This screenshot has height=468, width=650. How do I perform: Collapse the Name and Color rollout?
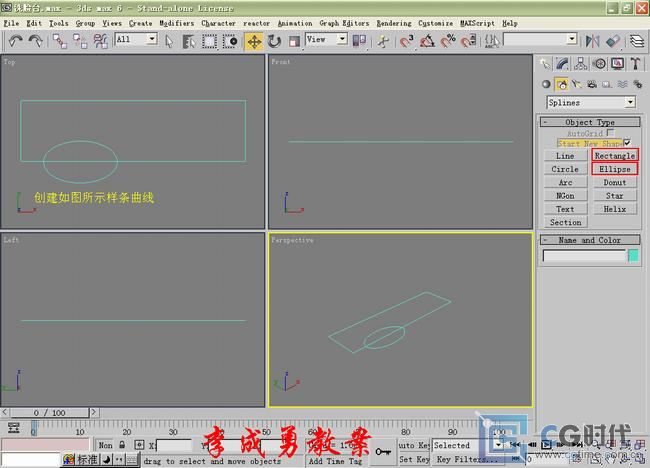[x=590, y=240]
